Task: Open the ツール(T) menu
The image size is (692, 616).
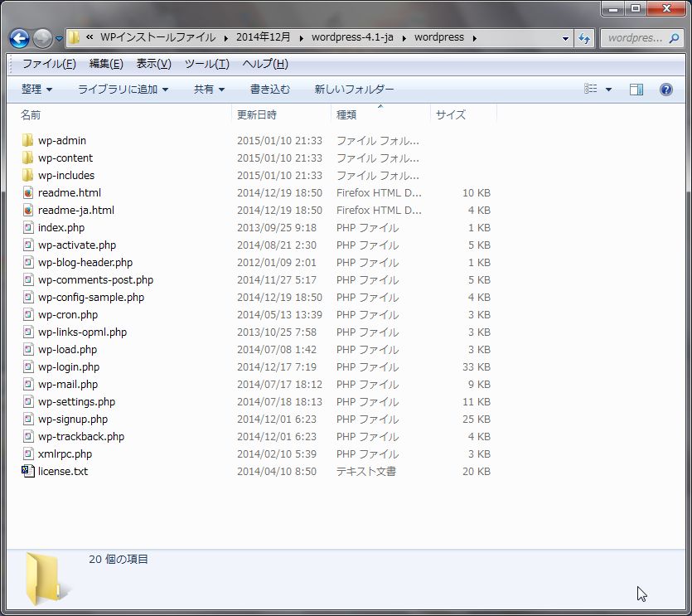Action: point(206,64)
